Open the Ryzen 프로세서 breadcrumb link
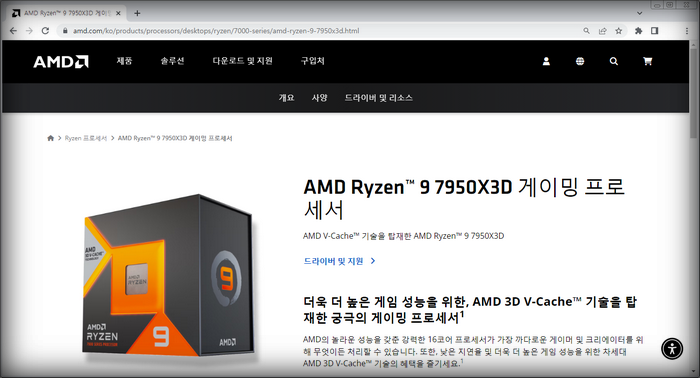 coord(86,138)
